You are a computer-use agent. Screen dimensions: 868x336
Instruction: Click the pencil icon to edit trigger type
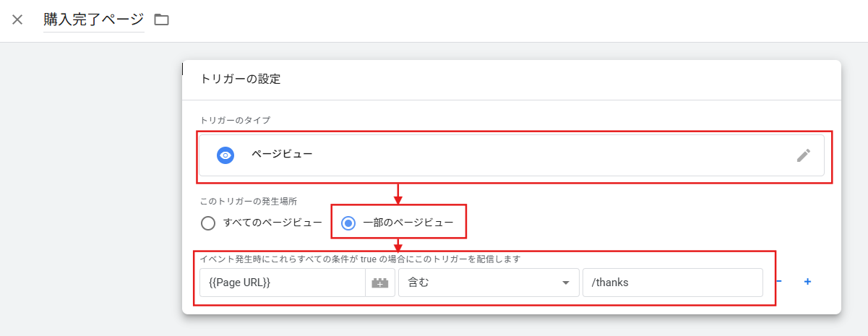point(803,155)
